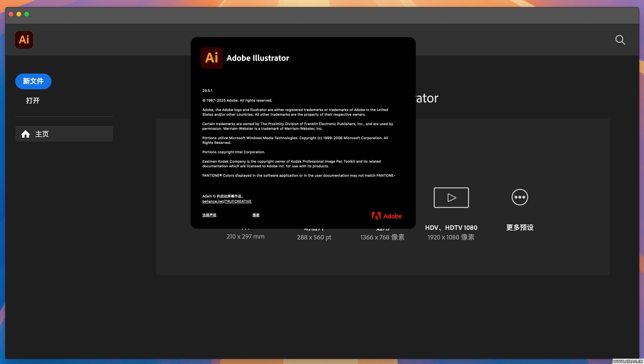Viewport: 644px width, 364px height.
Task: Minimize the window with yellow button
Action: (19, 14)
